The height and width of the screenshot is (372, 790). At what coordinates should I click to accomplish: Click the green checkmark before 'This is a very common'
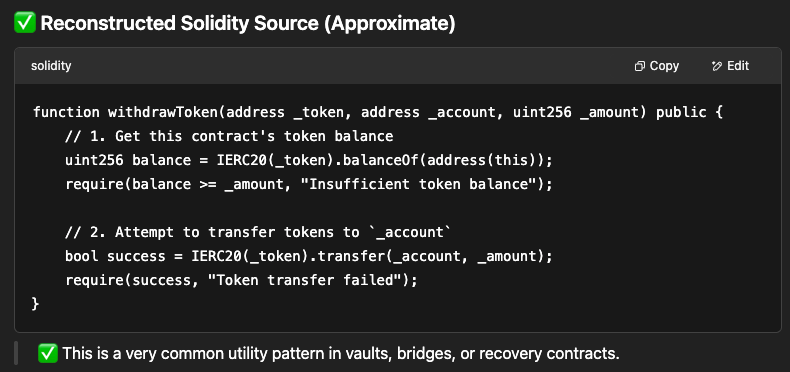click(48, 353)
